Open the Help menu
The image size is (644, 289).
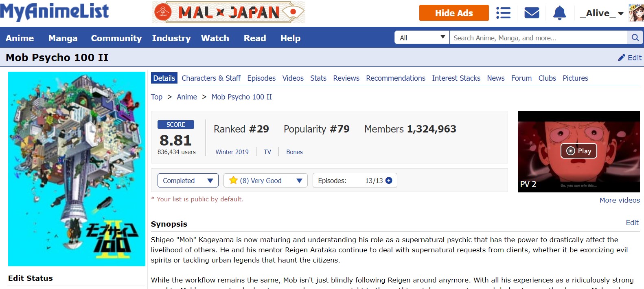point(290,38)
